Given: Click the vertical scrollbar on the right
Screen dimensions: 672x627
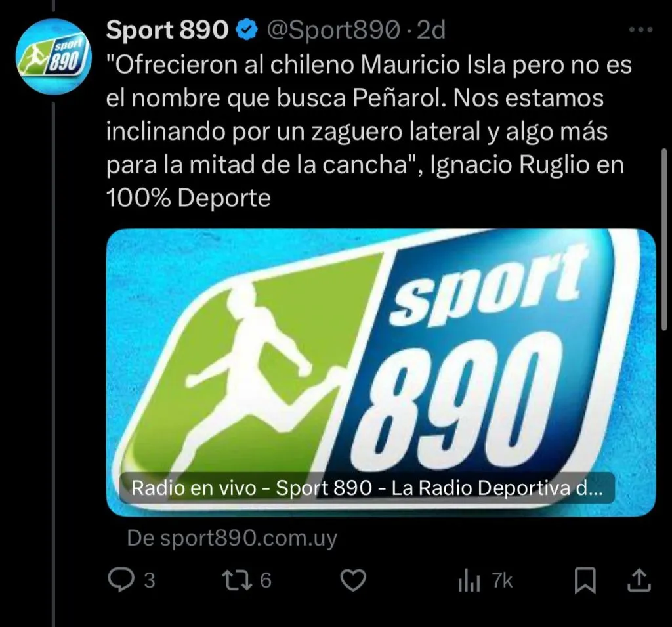Looking at the screenshot, I should pyautogui.click(x=664, y=239).
